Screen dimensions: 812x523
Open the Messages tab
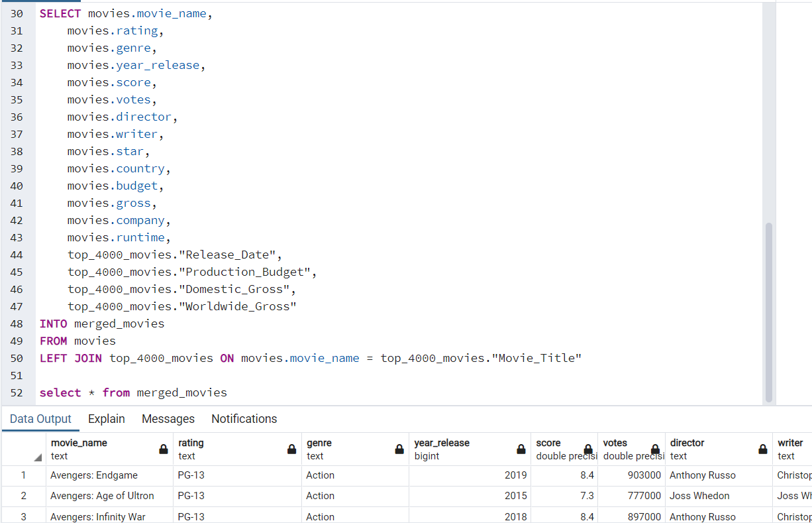(168, 419)
